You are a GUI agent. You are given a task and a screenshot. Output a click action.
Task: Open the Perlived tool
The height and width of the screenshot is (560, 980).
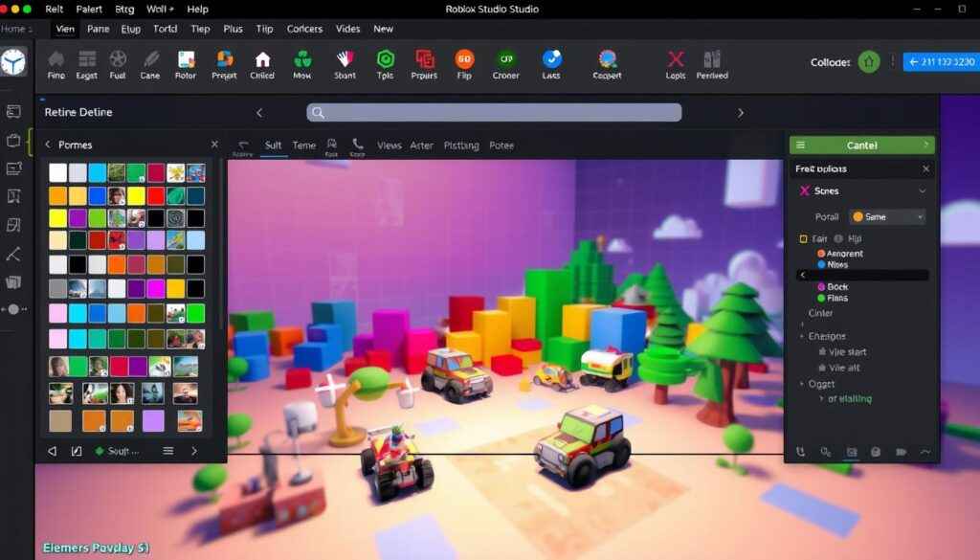712,65
